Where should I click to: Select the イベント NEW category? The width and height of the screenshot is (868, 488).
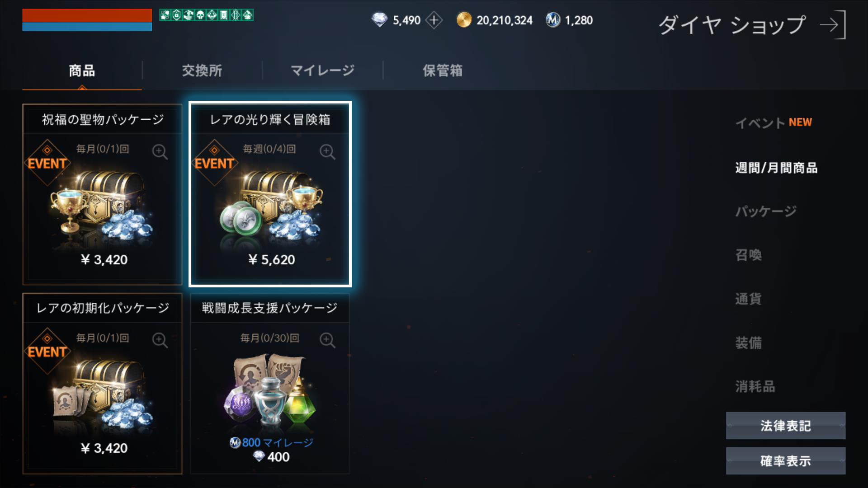(774, 122)
